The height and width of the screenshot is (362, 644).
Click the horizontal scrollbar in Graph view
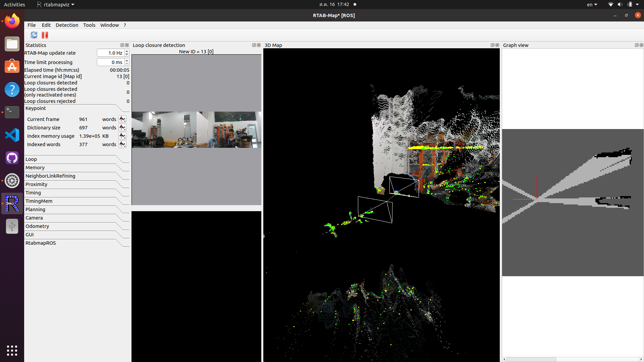coord(573,359)
